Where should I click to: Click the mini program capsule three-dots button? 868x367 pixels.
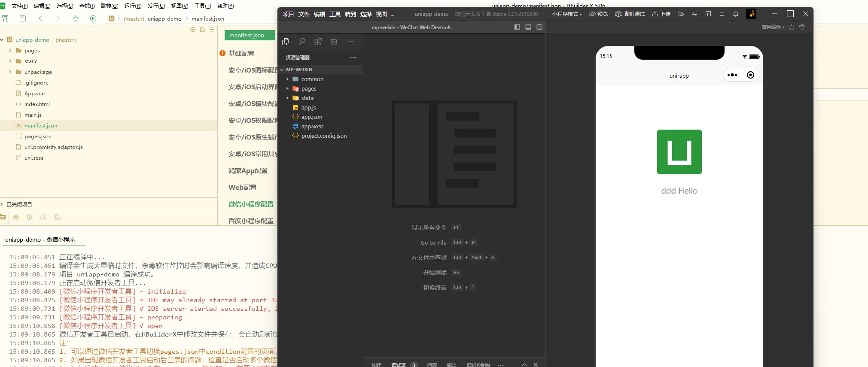click(732, 75)
